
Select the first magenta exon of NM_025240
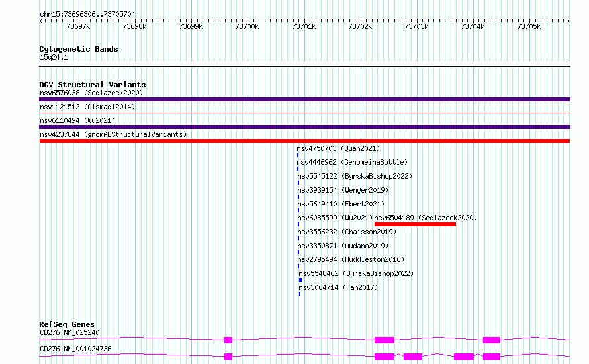[228, 340]
